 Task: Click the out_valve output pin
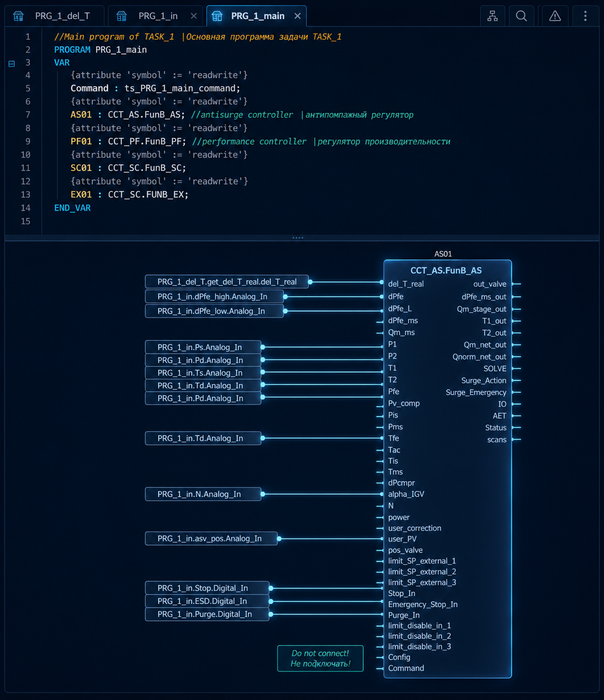pyautogui.click(x=517, y=284)
